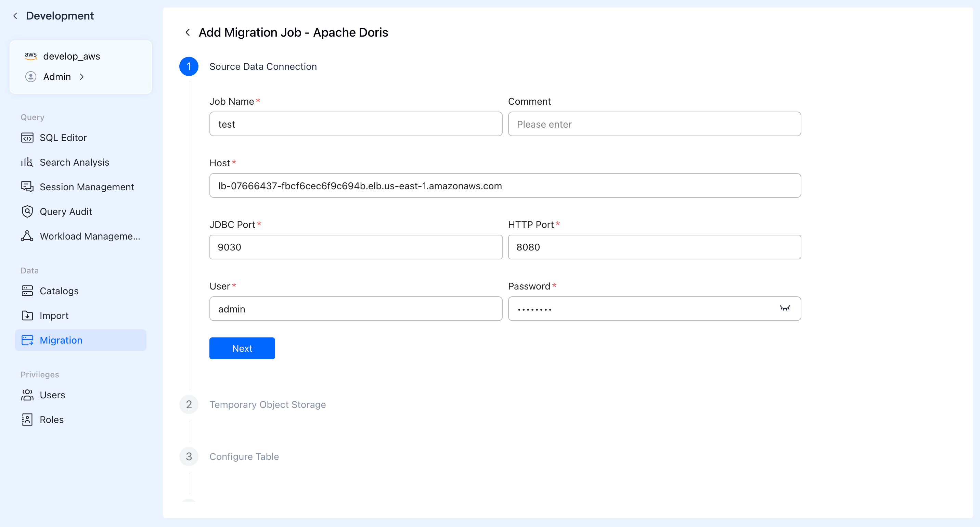Viewport: 980px width, 527px height.
Task: Click the Catalogs database icon
Action: tap(27, 291)
